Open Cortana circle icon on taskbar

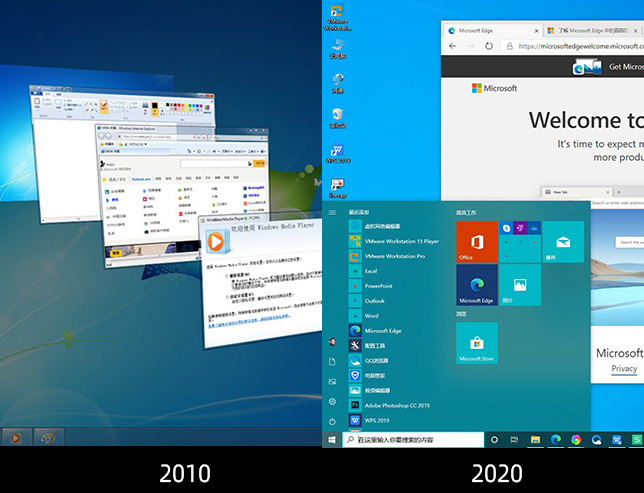pyautogui.click(x=494, y=440)
